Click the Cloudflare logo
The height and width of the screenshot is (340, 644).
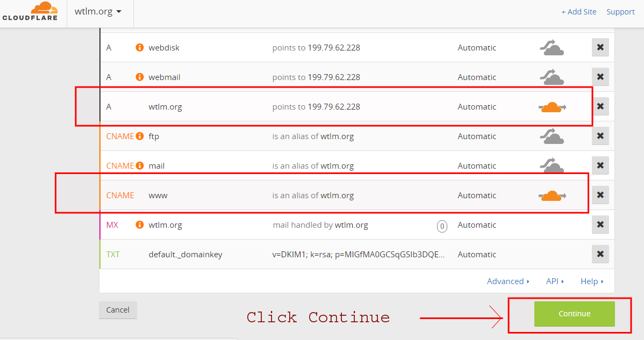(30, 11)
